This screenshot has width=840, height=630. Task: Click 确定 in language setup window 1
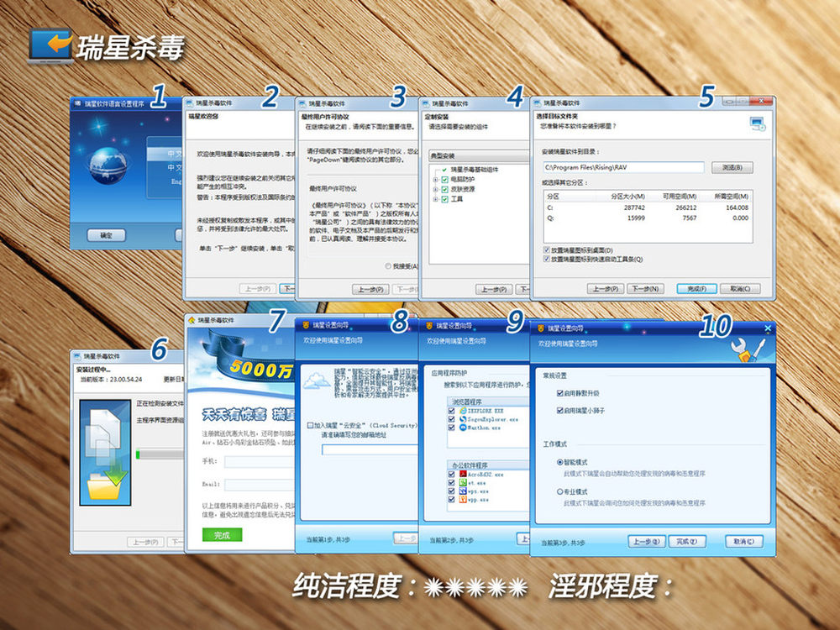(x=107, y=235)
